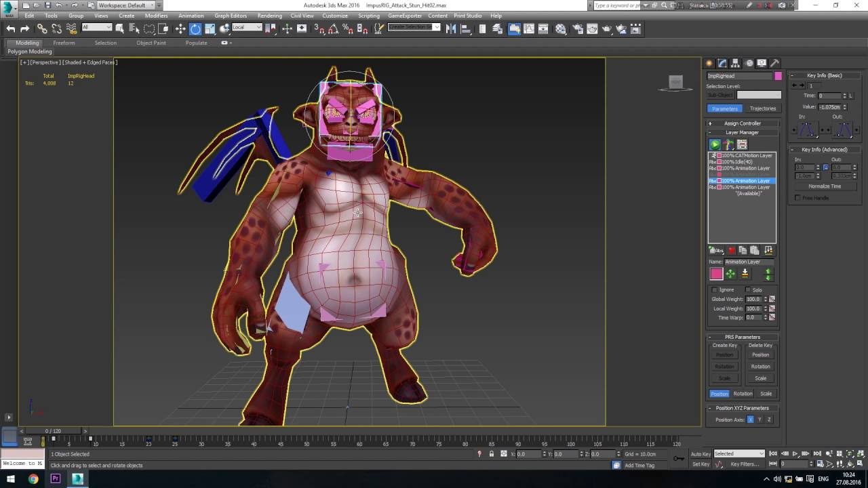
Task: Click the Undo arrow in main toolbar
Action: tap(11, 28)
